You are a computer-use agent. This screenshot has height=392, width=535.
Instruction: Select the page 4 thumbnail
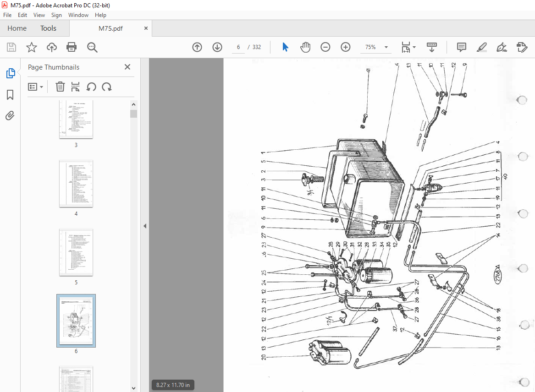click(76, 183)
